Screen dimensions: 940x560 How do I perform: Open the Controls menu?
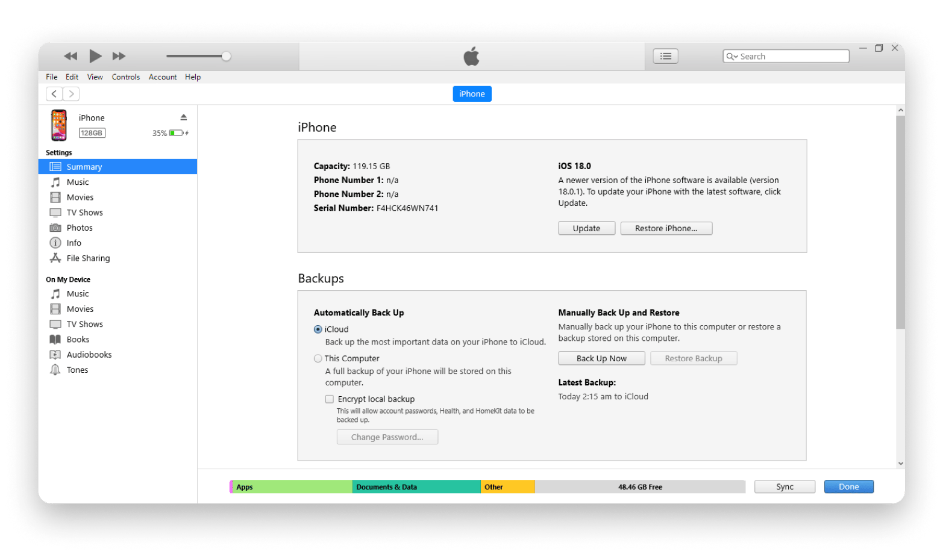coord(126,77)
